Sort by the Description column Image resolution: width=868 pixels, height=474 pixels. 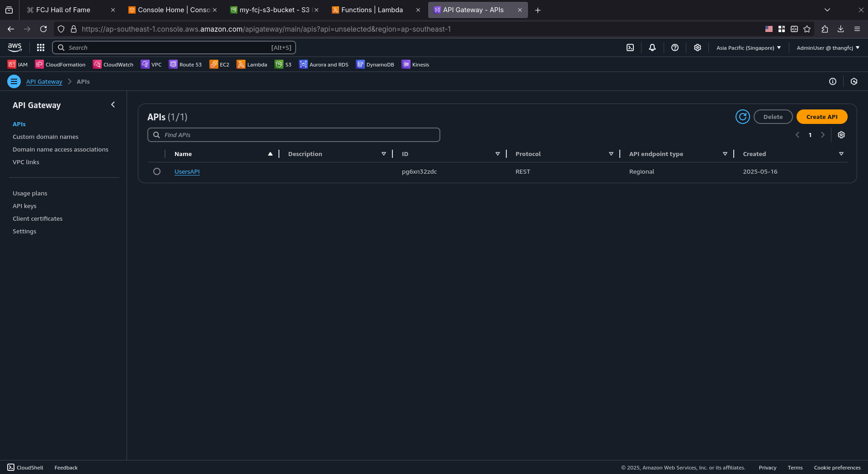click(384, 154)
